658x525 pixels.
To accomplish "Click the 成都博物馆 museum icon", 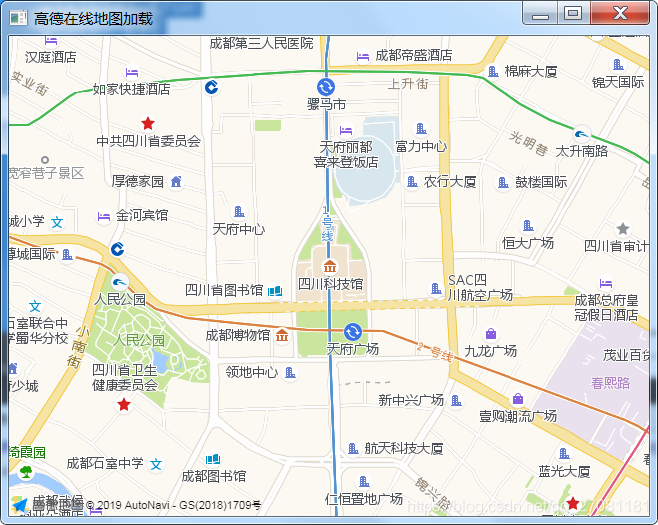I will point(282,335).
